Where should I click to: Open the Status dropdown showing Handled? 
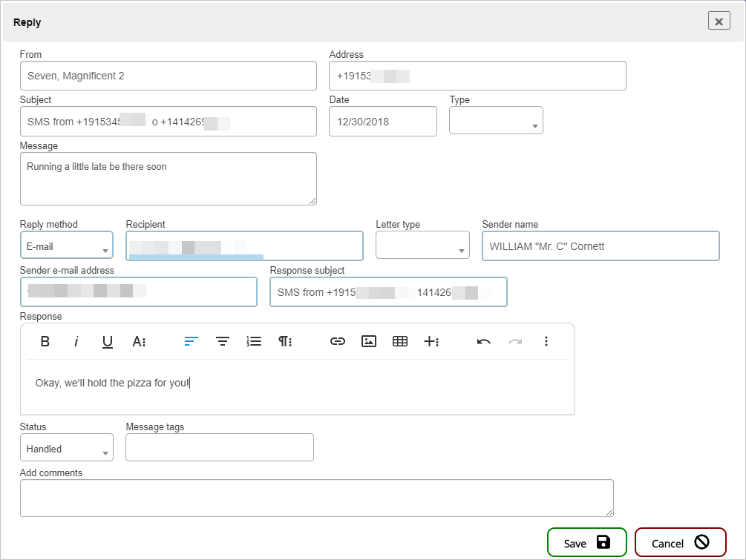67,449
